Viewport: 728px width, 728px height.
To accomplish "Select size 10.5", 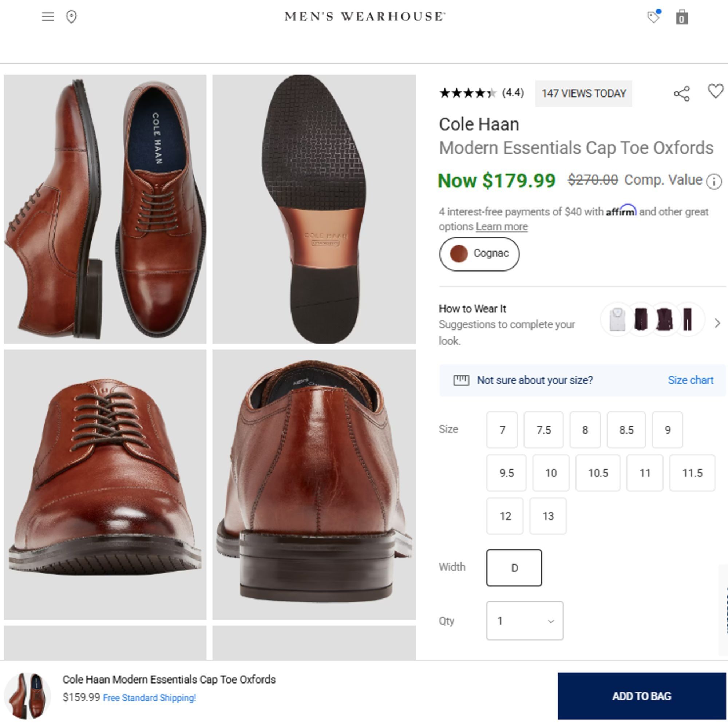I will (598, 473).
